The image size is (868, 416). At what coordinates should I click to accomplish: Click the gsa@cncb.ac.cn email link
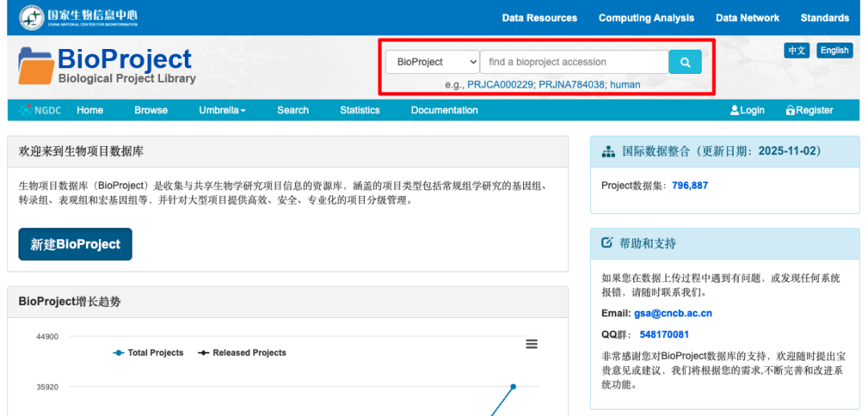(674, 313)
